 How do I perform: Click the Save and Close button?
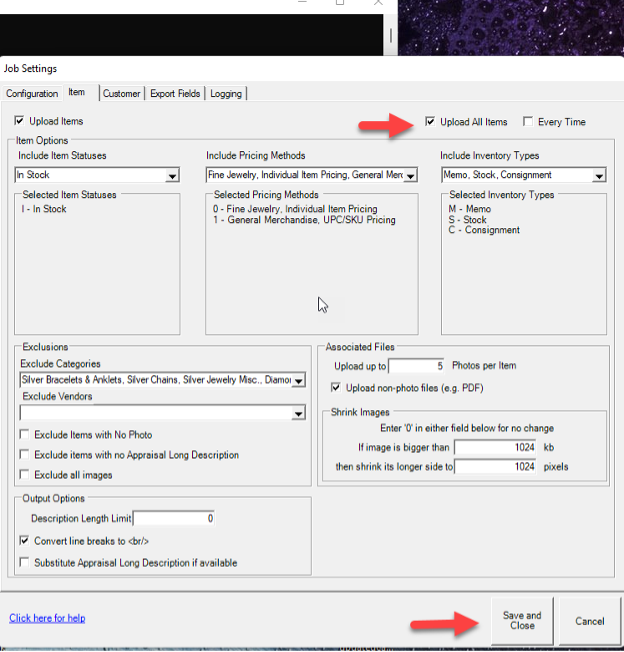tap(521, 621)
